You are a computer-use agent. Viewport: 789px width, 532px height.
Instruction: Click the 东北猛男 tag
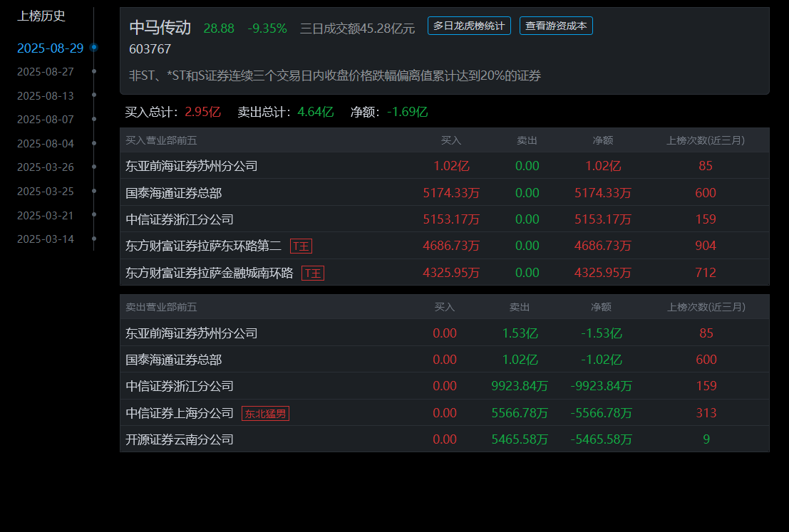tap(266, 413)
